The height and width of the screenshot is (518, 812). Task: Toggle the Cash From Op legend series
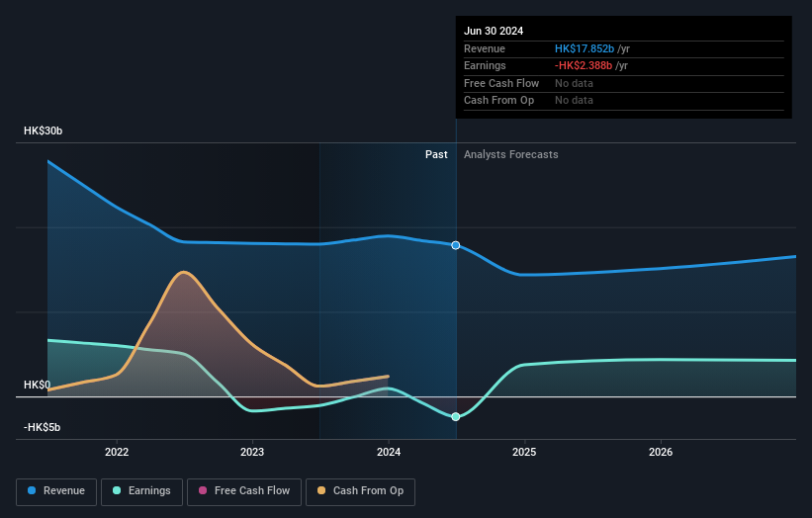click(x=360, y=491)
